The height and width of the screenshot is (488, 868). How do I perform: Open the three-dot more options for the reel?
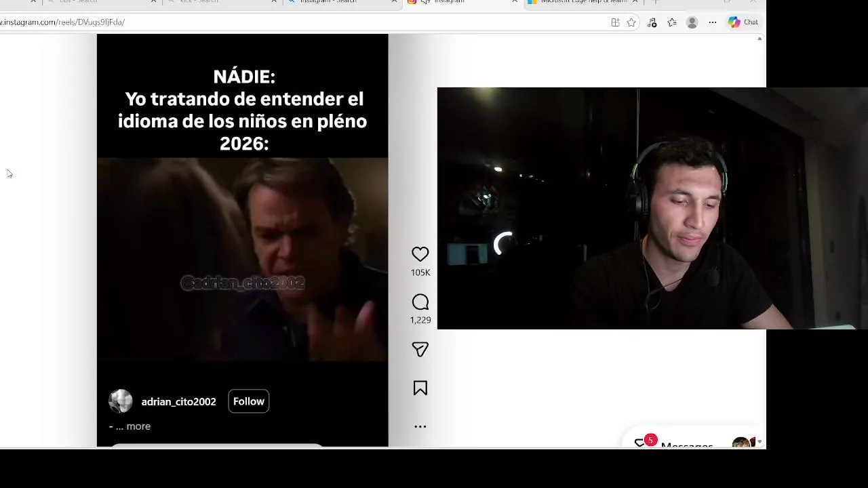tap(420, 426)
